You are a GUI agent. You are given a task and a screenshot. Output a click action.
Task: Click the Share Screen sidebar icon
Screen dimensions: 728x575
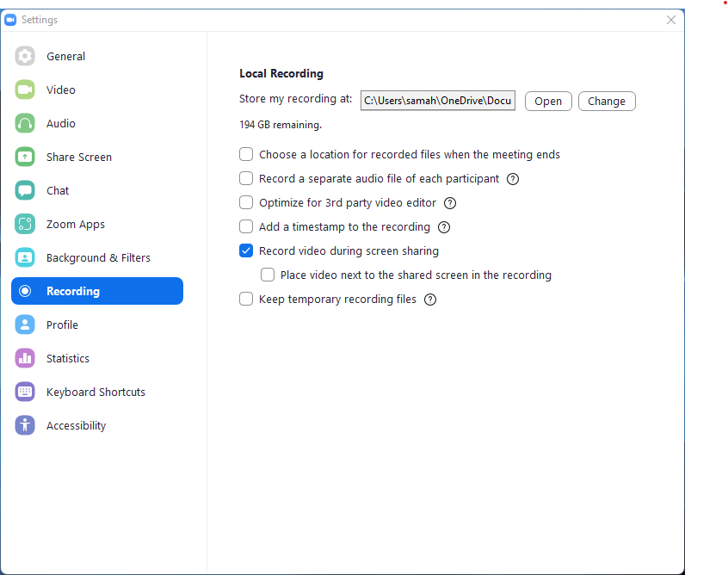click(24, 157)
